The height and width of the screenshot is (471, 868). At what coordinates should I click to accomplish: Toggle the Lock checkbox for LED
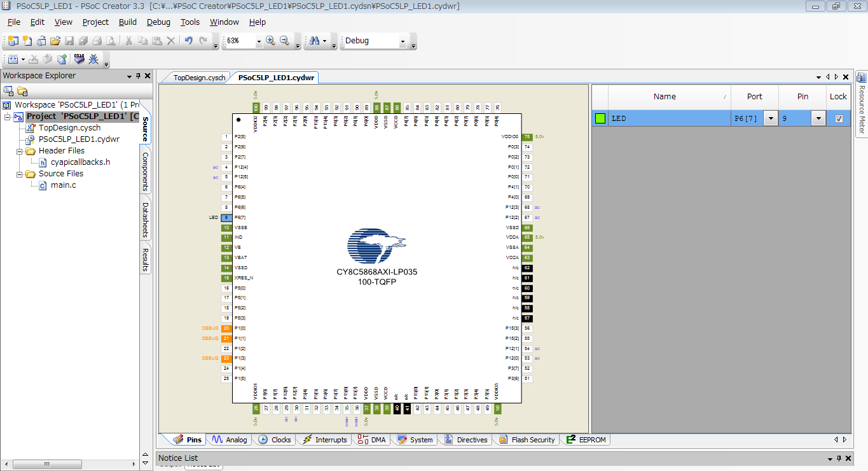click(839, 118)
